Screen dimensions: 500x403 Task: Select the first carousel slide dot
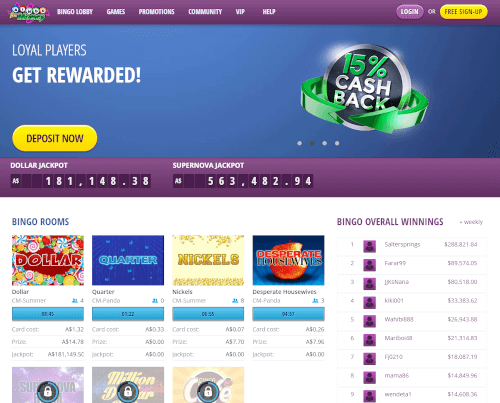pyautogui.click(x=300, y=143)
